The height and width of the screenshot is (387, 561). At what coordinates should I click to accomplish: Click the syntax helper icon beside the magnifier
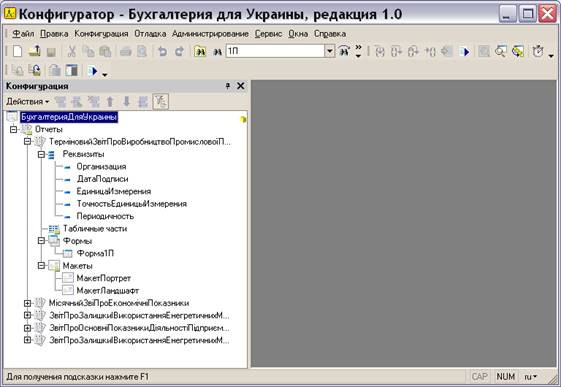(518, 52)
